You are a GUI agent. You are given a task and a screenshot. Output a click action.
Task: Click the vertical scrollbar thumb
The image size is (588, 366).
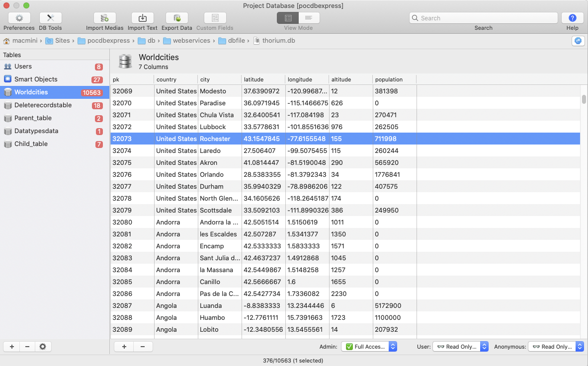584,99
